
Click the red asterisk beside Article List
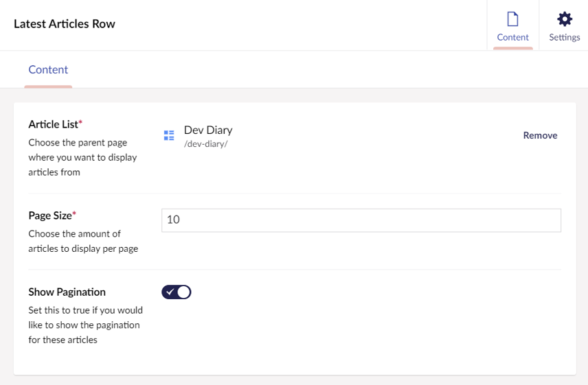80,123
